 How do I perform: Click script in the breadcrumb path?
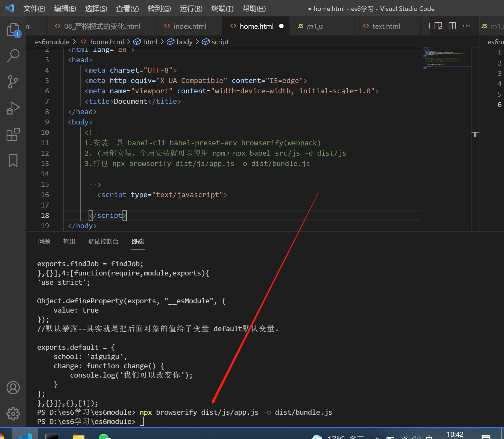pos(220,42)
